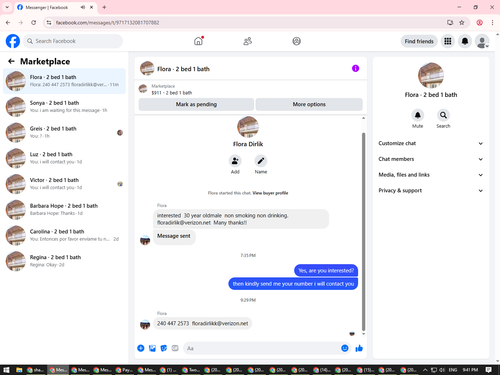Open more actions plus icon in composer
500x375 pixels.
pos(141,348)
